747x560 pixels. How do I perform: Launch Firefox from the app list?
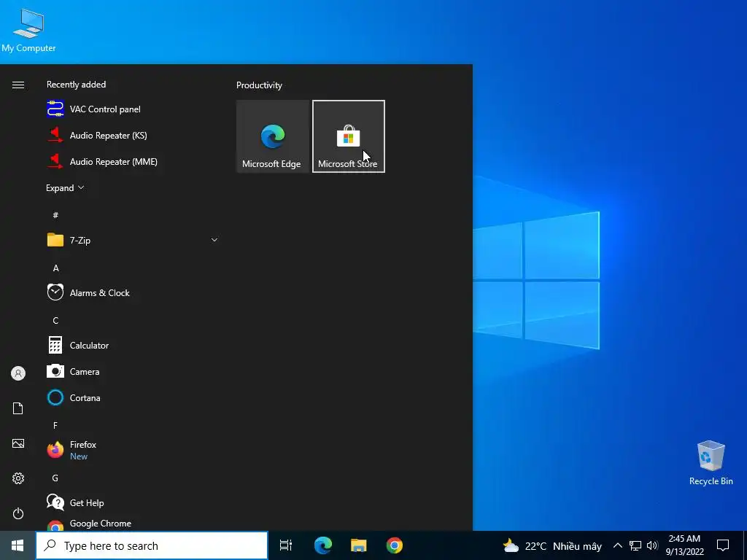tap(132, 450)
